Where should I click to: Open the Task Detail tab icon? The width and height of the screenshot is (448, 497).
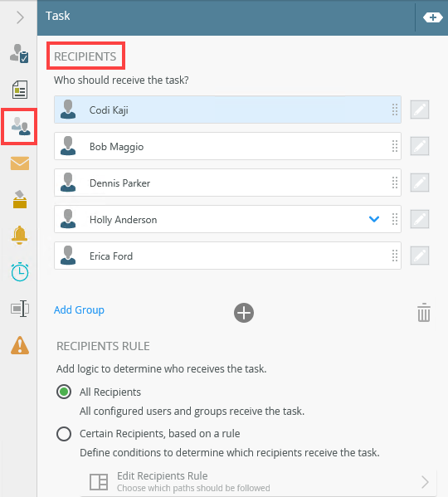tap(19, 53)
